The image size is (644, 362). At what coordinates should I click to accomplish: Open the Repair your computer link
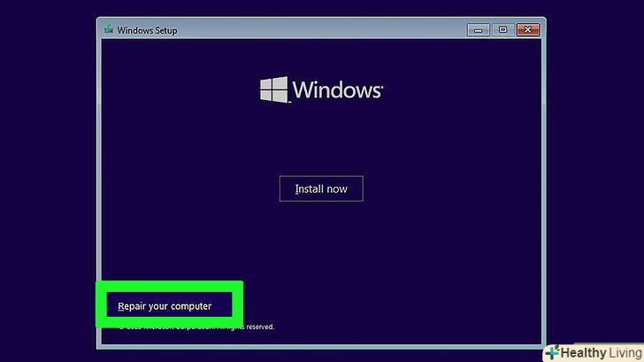(x=165, y=306)
